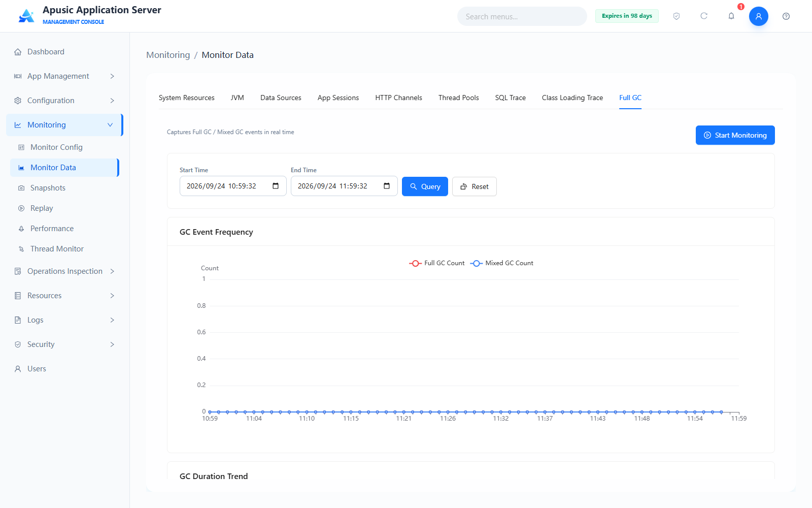Viewport: 812px width, 508px height.
Task: Switch to System Resources tab
Action: point(187,98)
